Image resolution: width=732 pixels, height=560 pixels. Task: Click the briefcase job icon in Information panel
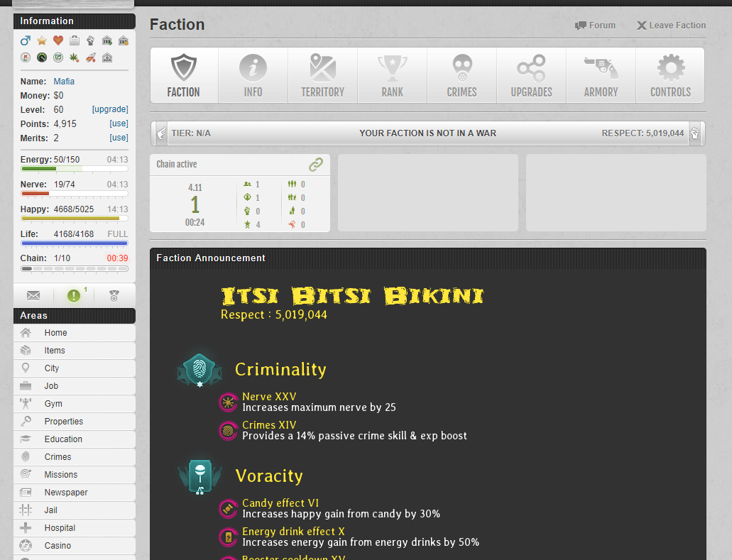pos(74,40)
